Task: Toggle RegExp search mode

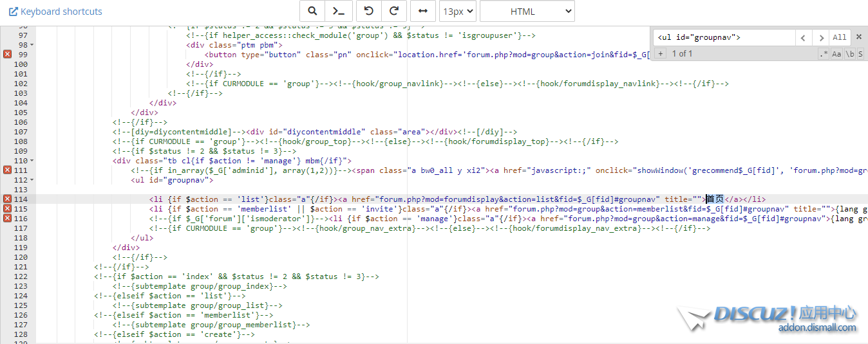Action: (824, 54)
